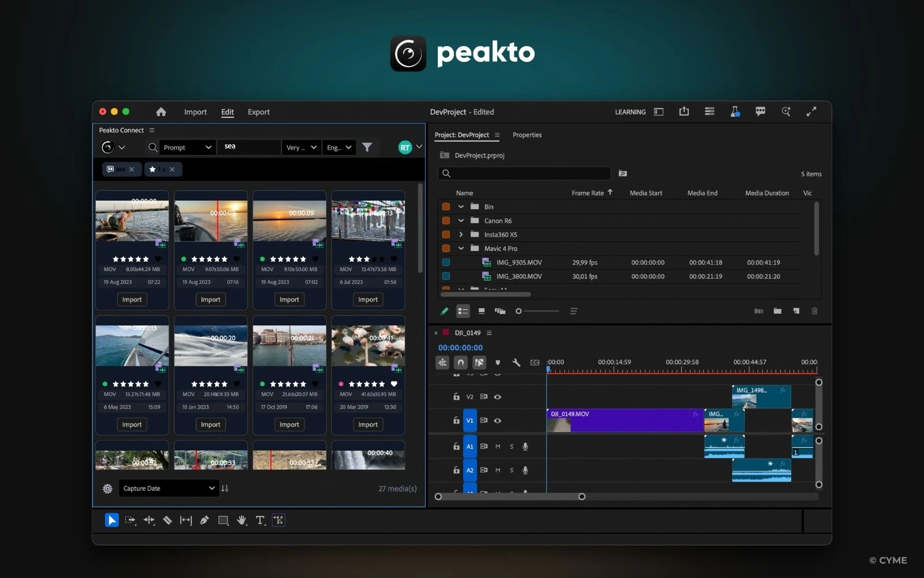Remove the sea filter tag
Image resolution: width=924 pixels, height=578 pixels.
click(132, 169)
